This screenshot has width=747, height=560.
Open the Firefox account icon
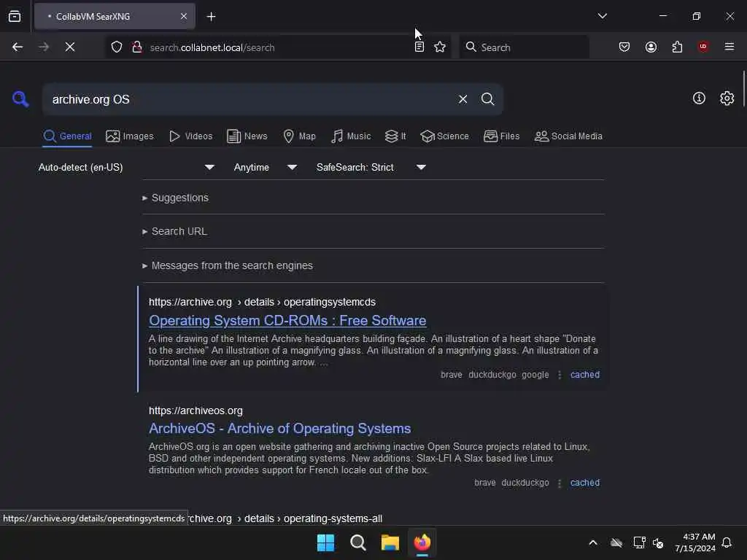(651, 47)
